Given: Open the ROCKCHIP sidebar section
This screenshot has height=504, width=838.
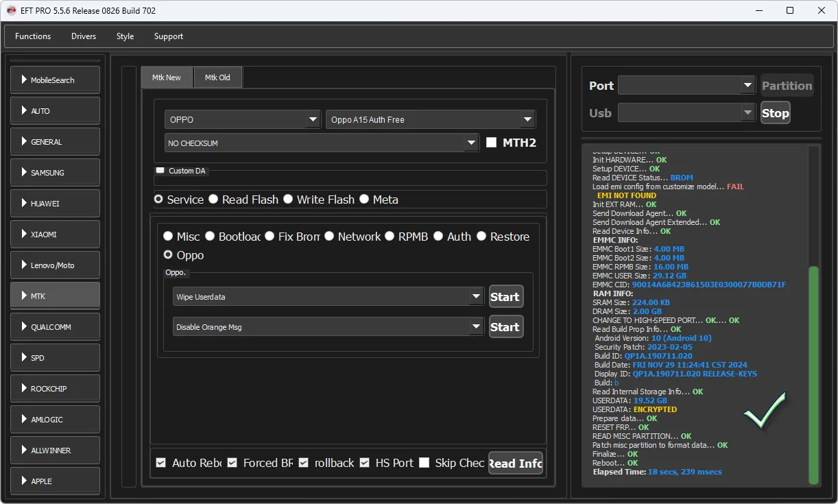Looking at the screenshot, I should (55, 389).
